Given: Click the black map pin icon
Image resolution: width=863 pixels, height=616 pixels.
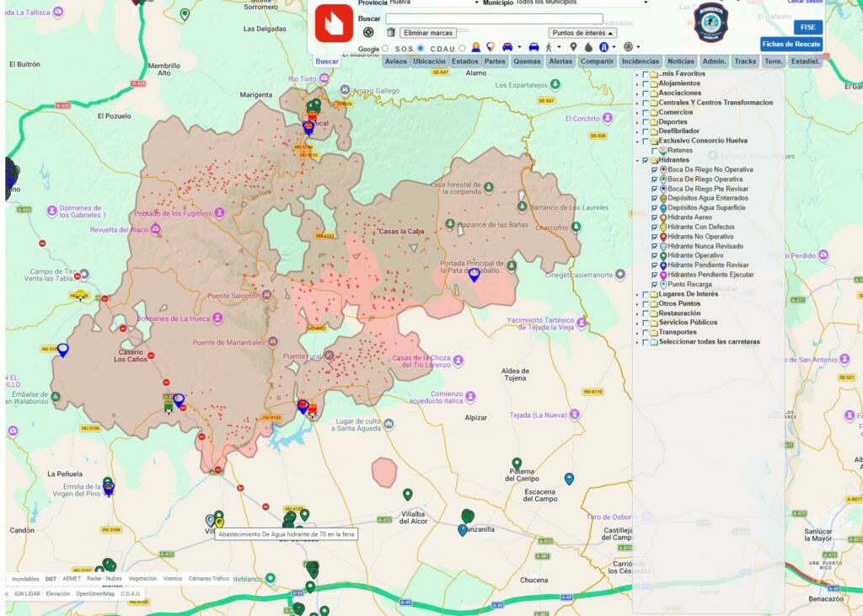Looking at the screenshot, I should pyautogui.click(x=573, y=47).
